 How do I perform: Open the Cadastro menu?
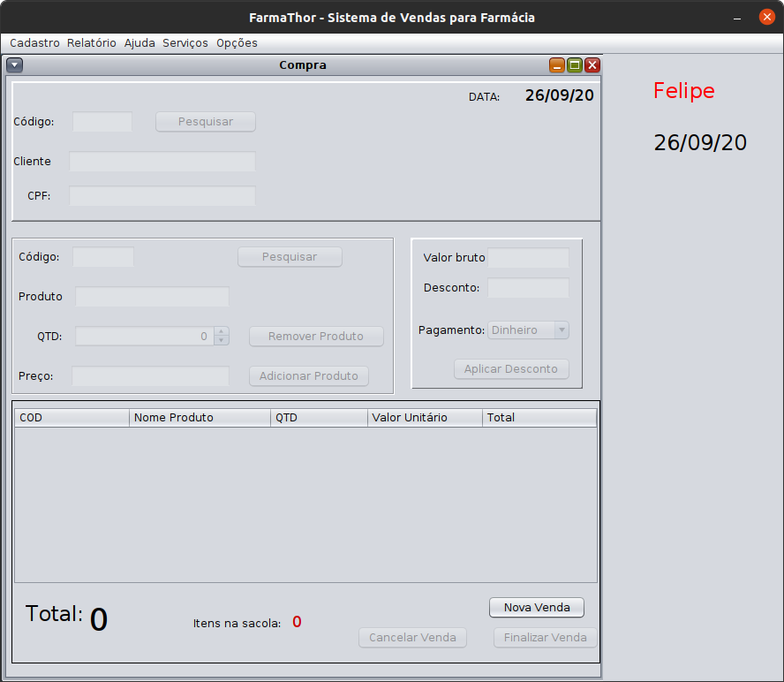click(x=34, y=43)
